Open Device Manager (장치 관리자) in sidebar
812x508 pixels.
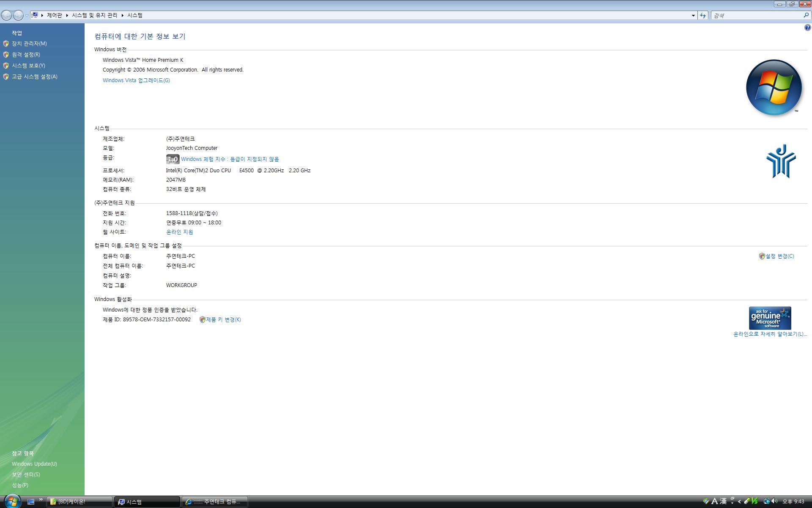pos(29,44)
